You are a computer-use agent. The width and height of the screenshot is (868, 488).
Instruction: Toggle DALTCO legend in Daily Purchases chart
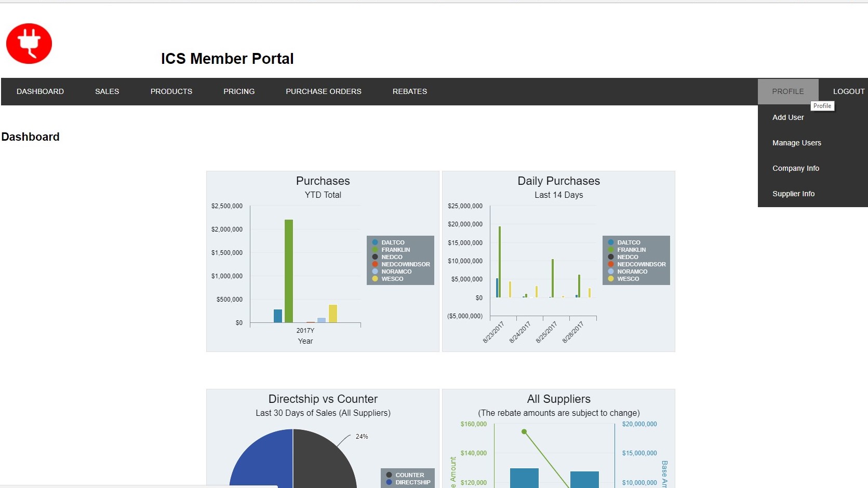[x=624, y=242]
